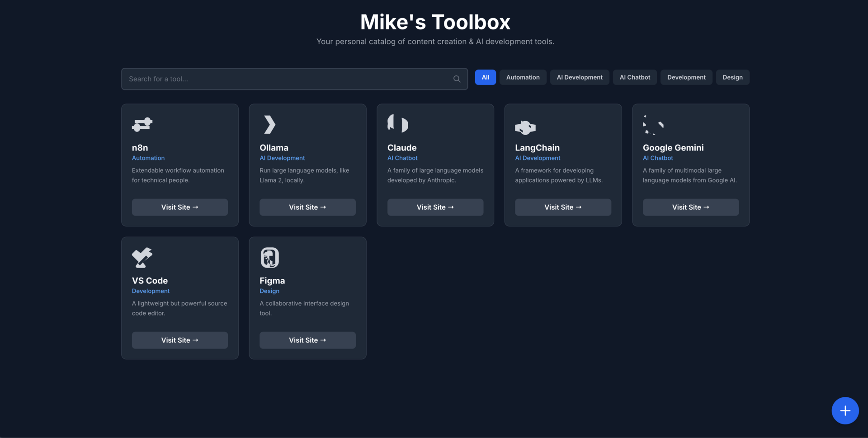Image resolution: width=868 pixels, height=438 pixels.
Task: Click the Google Gemini card title
Action: point(673,148)
